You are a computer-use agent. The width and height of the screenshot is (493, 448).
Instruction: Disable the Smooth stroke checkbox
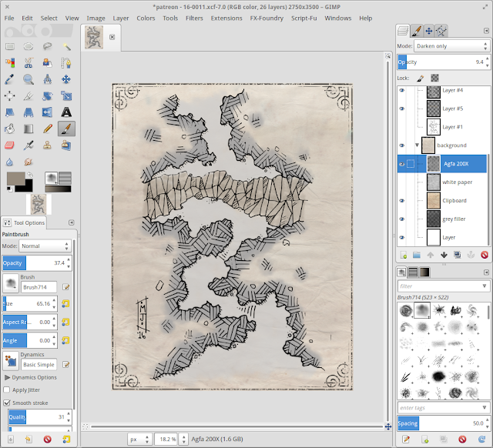7,403
